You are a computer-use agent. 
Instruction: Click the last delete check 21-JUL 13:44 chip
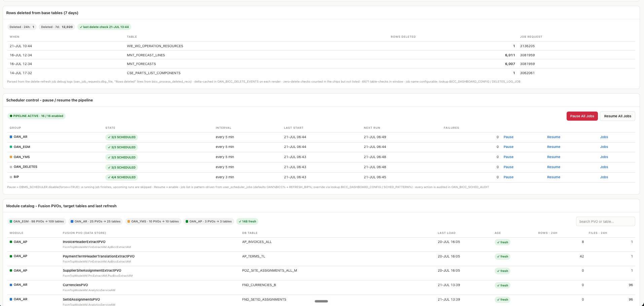point(104,27)
